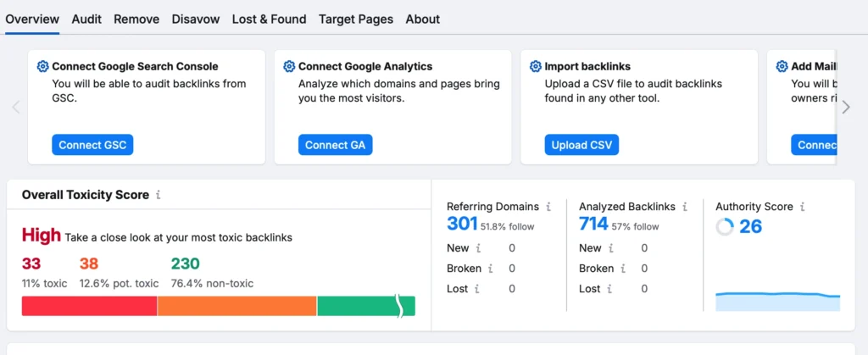Click the info icon next to Referring Domains
The image size is (868, 355).
pos(548,206)
